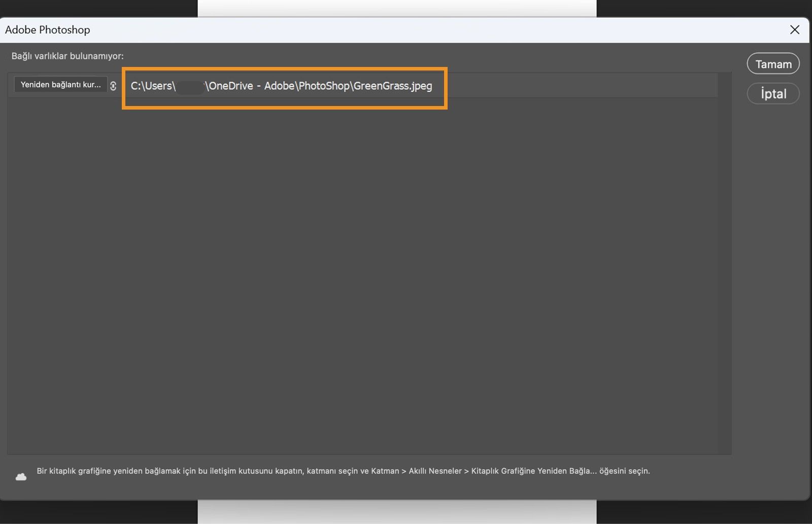Click the library relink instruction text at bottom
812x524 pixels.
point(343,471)
